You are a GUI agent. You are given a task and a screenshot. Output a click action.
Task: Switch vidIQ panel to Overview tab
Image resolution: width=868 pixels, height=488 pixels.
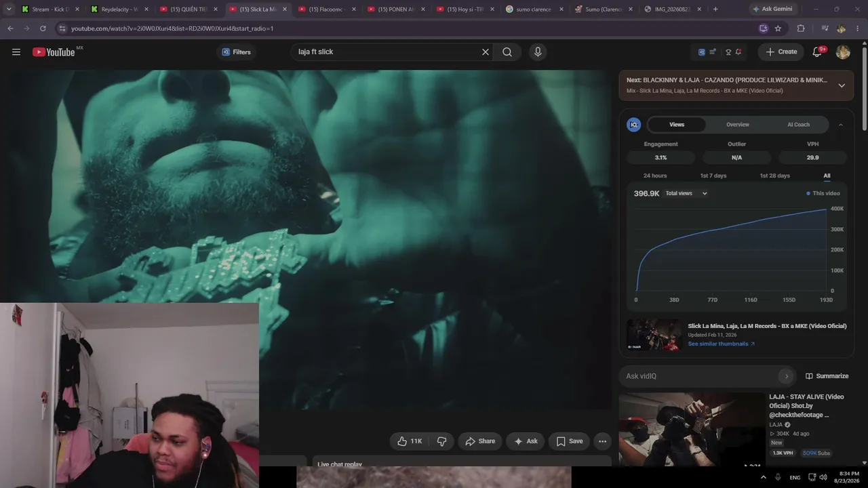click(738, 125)
